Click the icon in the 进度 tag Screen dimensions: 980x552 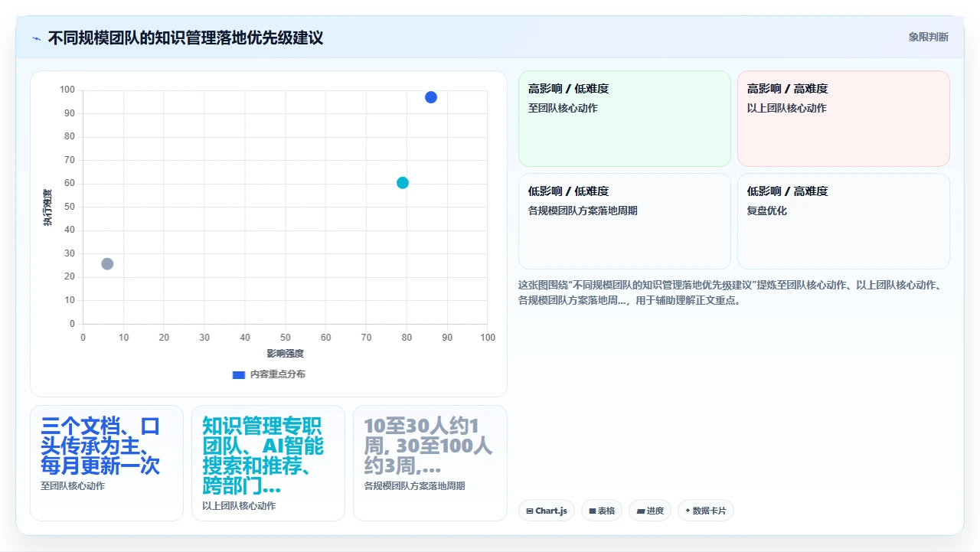tap(640, 511)
